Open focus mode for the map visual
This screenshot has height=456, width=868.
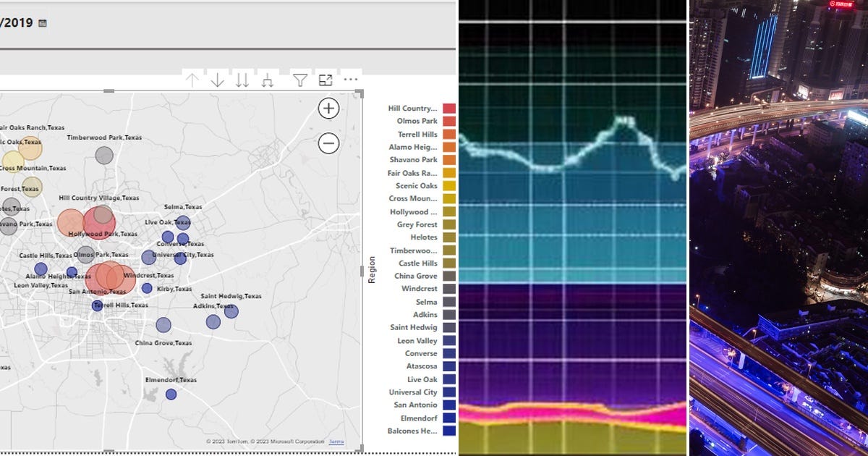click(325, 80)
